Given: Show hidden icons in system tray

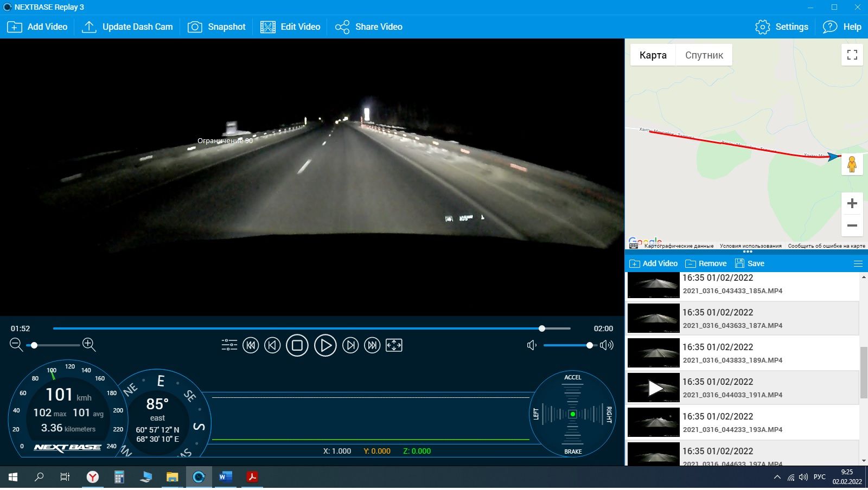Looking at the screenshot, I should point(777,478).
